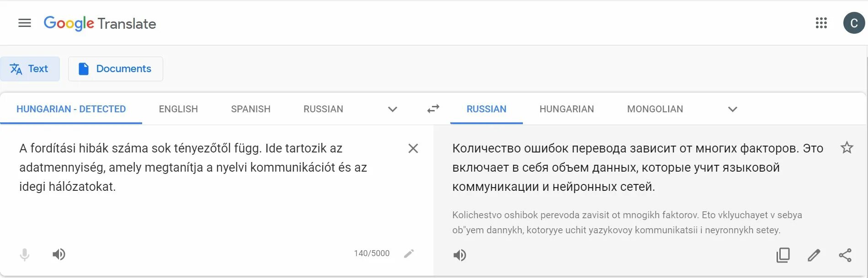This screenshot has width=868, height=278.
Task: Select Mongolian as target language
Action: pos(655,109)
